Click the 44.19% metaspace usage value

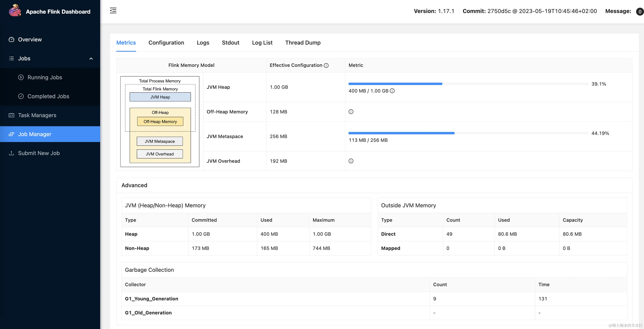coord(600,133)
